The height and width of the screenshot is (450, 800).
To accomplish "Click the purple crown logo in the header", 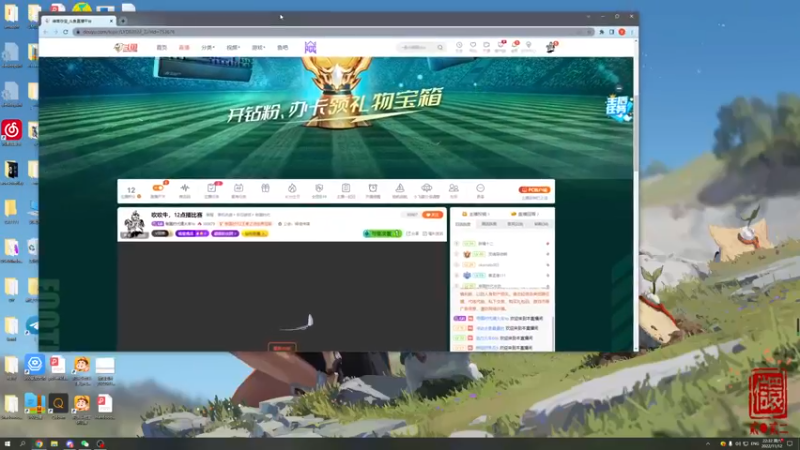I will [310, 47].
